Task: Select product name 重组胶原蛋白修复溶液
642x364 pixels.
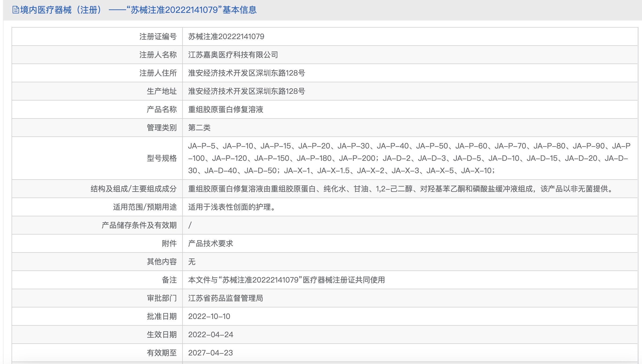Action: coord(225,109)
